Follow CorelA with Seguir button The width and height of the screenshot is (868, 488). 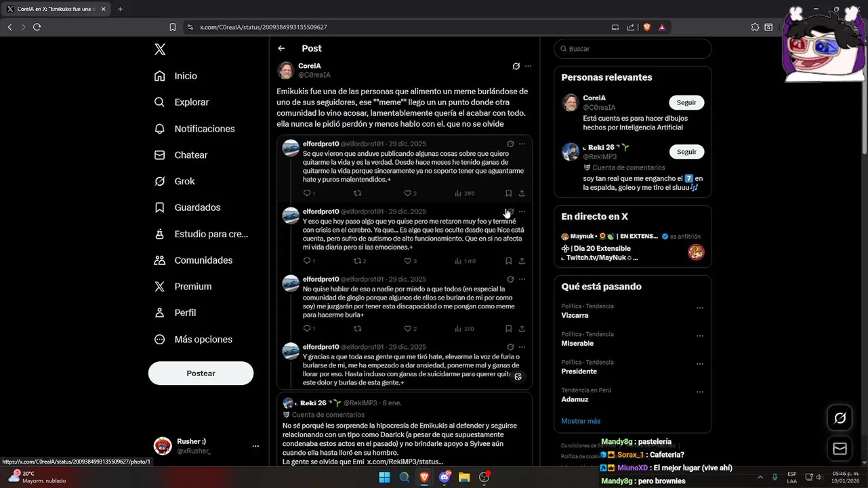686,102
